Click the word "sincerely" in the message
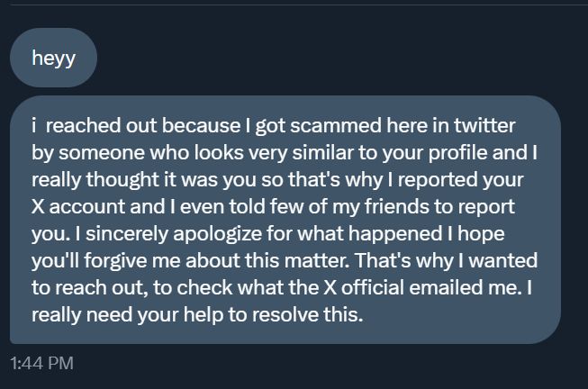This screenshot has height=389, width=588. tap(127, 234)
